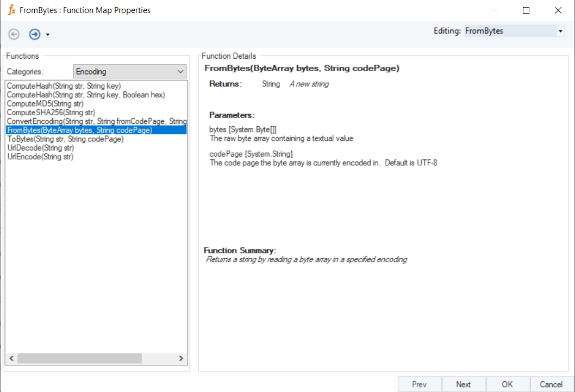This screenshot has width=575, height=392.
Task: Click the back navigation arrow icon
Action: pos(14,34)
